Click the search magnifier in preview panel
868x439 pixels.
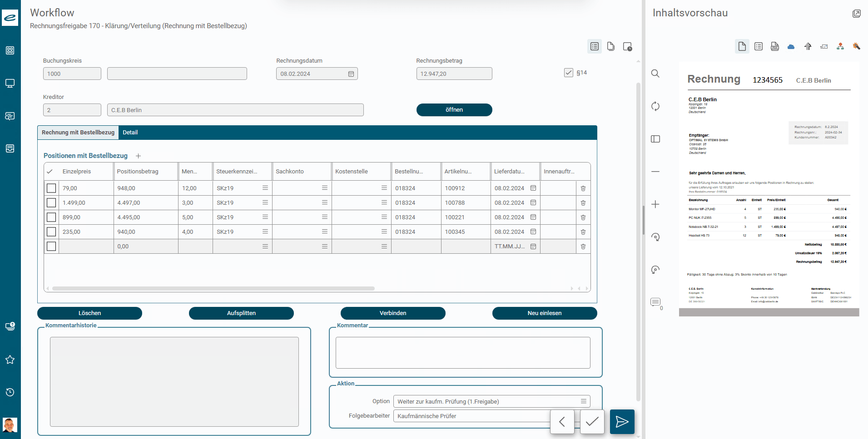pyautogui.click(x=655, y=74)
